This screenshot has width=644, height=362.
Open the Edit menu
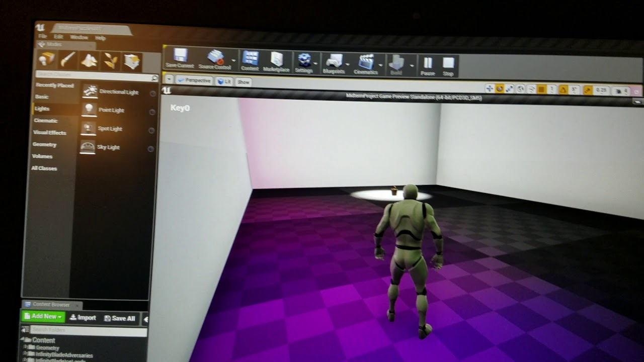coord(58,37)
